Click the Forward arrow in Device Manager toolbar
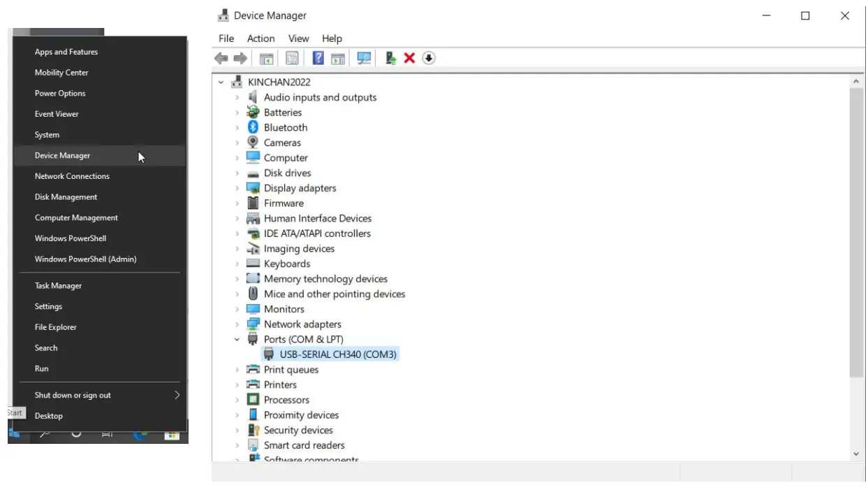The image size is (868, 490). [x=240, y=58]
